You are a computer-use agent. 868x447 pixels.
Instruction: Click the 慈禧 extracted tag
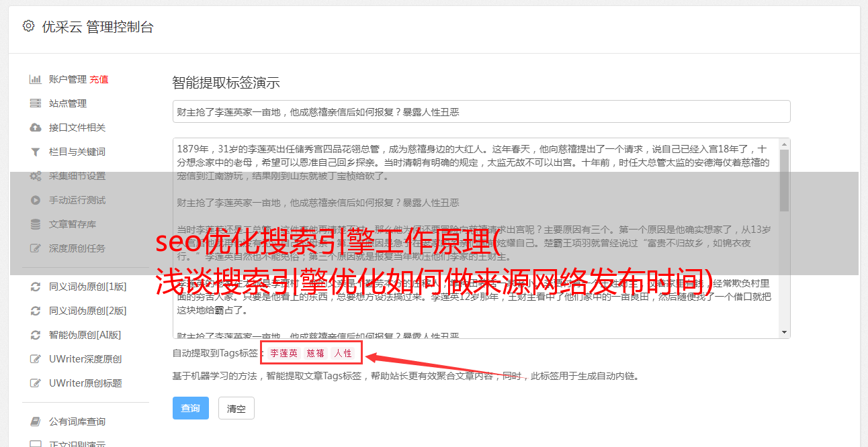click(316, 353)
